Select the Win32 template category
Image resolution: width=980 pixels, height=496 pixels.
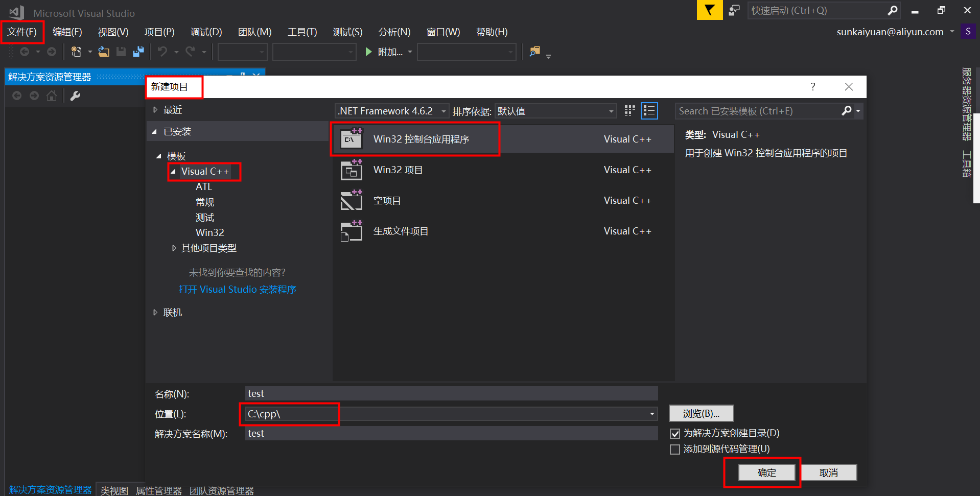(209, 232)
